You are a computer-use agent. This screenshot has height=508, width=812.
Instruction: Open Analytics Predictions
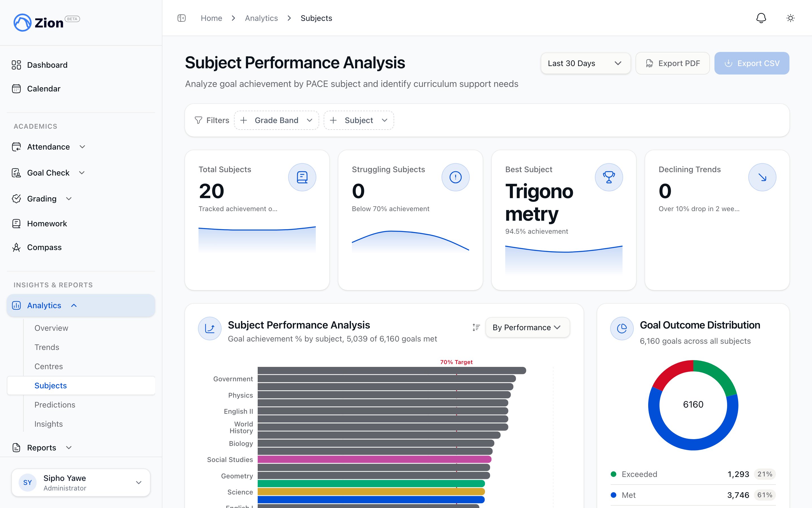click(x=55, y=404)
